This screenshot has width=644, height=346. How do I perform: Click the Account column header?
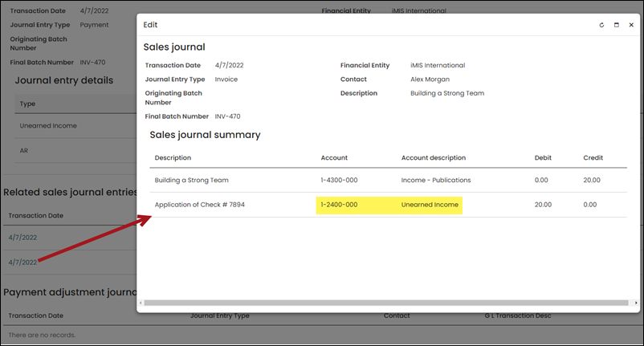click(x=334, y=157)
